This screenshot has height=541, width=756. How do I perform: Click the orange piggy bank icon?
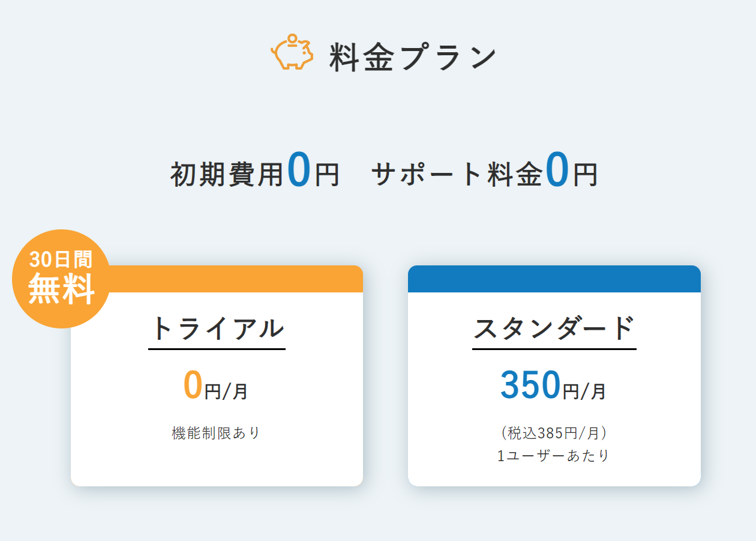pos(292,53)
